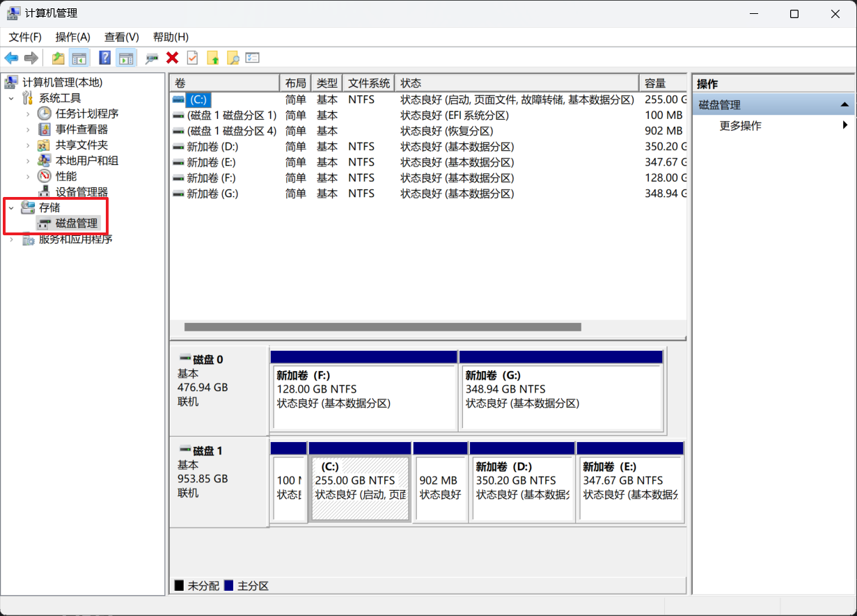Viewport: 857px width, 616px height.
Task: Sort by the 类型 column header
Action: click(x=327, y=84)
